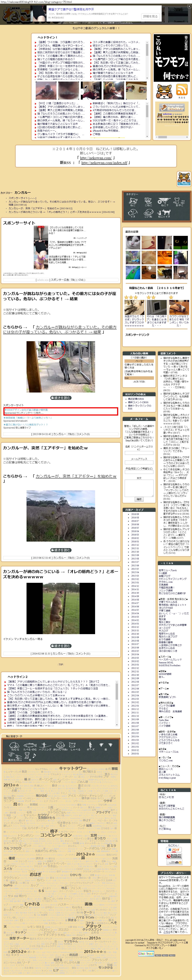Click the BLOG RANKING badge

click(x=174, y=856)
